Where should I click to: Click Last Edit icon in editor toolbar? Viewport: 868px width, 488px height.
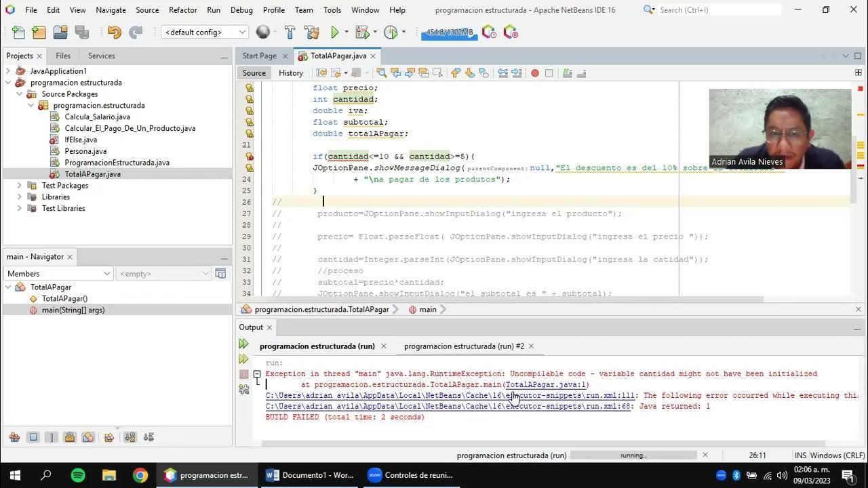pos(321,73)
